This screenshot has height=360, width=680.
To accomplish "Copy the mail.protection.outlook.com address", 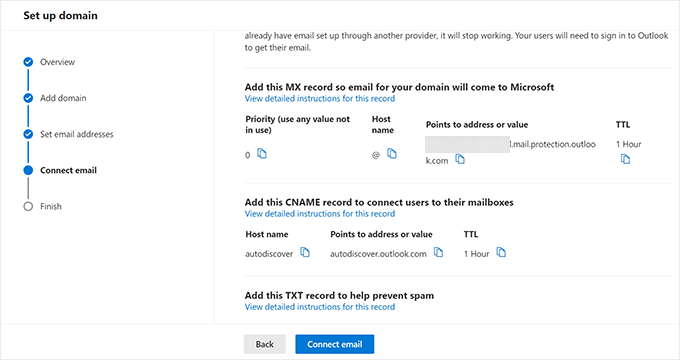I will (460, 160).
